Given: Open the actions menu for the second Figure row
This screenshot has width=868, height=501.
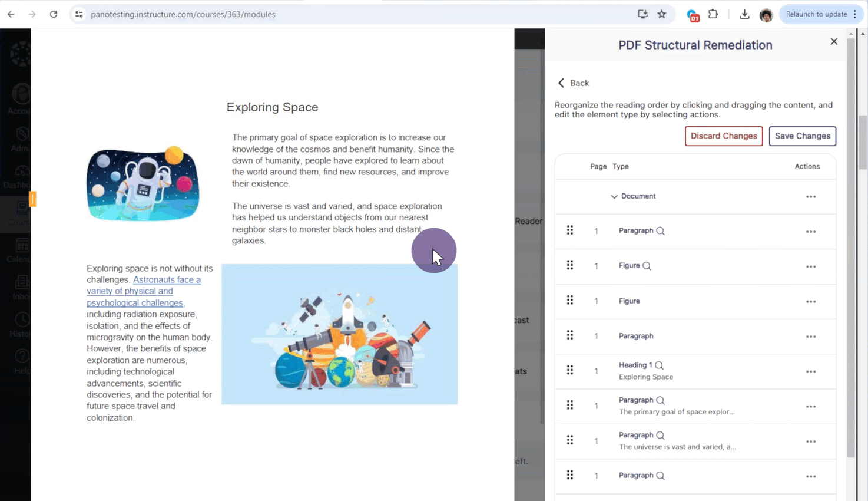Looking at the screenshot, I should [811, 301].
